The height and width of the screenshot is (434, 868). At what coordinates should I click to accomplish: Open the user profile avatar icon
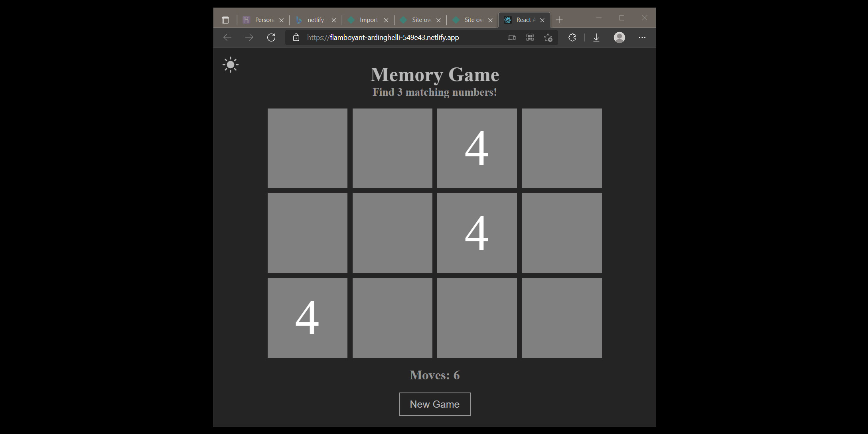(x=619, y=37)
